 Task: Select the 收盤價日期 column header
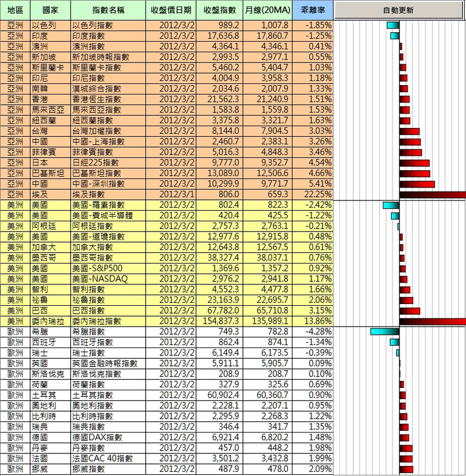(x=171, y=10)
